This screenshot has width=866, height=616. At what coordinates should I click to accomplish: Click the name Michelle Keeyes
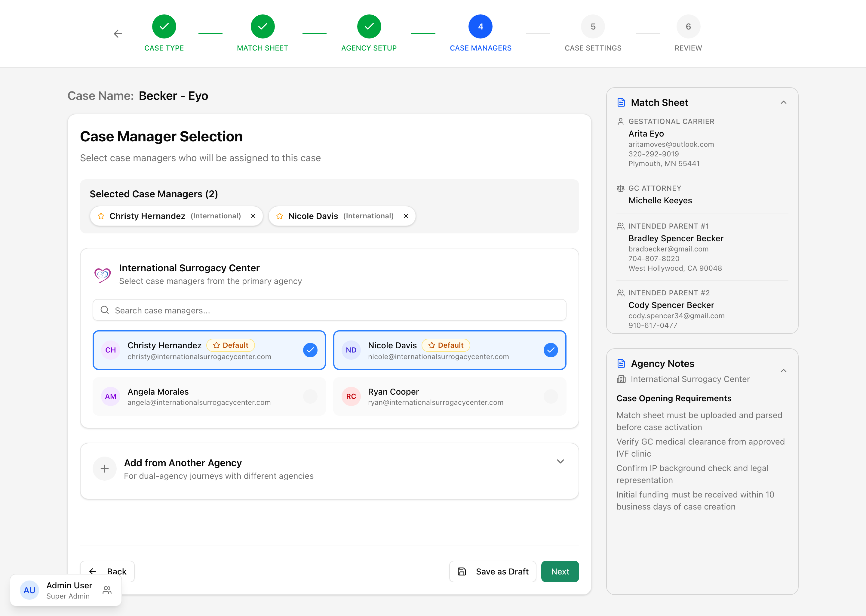click(660, 200)
